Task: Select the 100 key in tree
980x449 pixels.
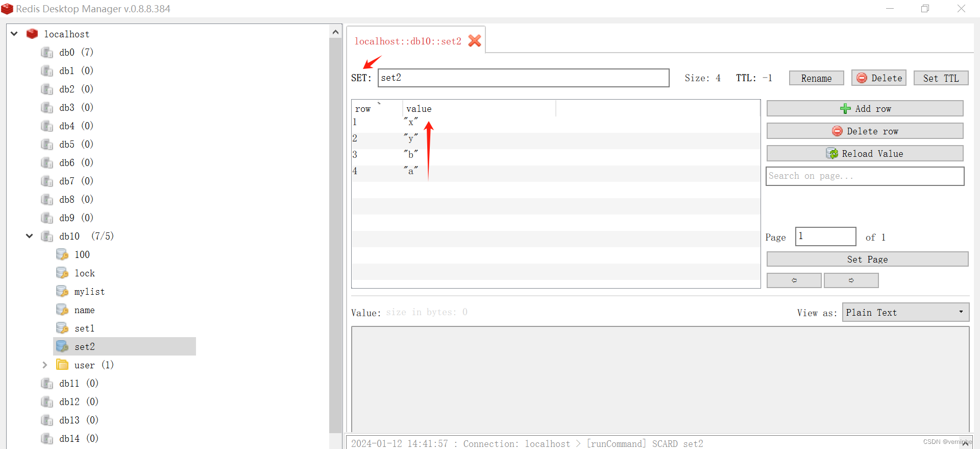Action: pos(82,255)
